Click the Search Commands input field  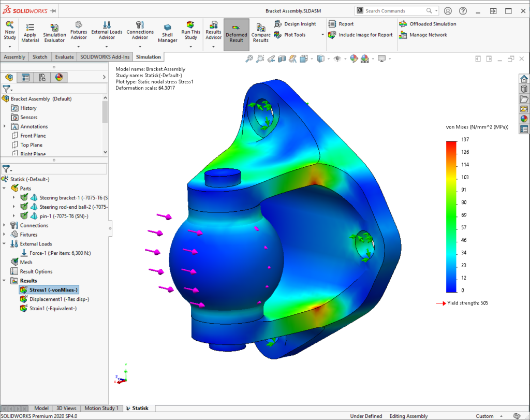click(x=394, y=11)
